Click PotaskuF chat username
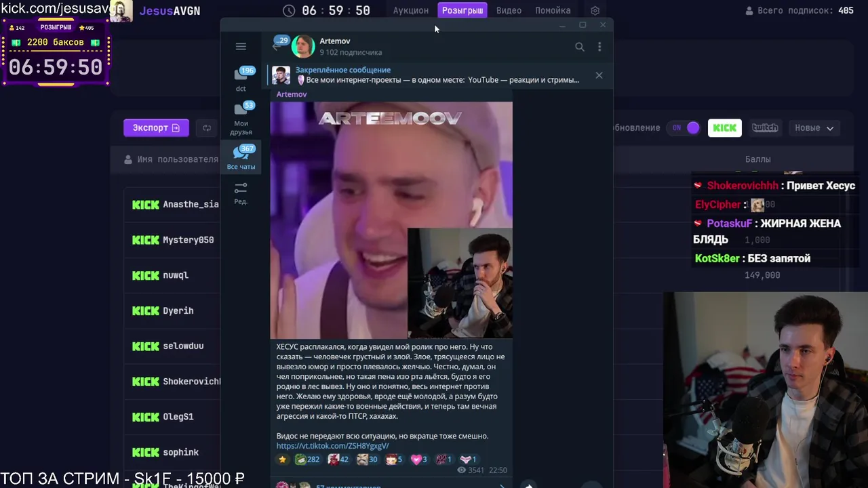The width and height of the screenshot is (868, 488). (729, 223)
